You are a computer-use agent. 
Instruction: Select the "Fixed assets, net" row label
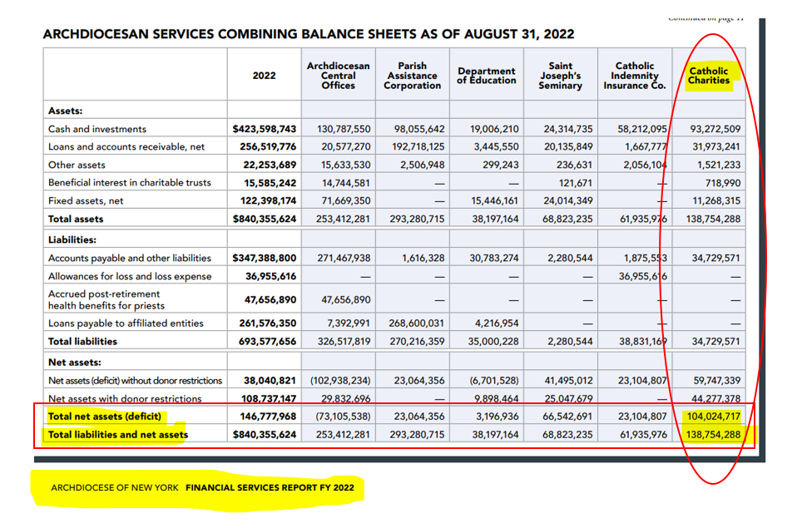pyautogui.click(x=86, y=200)
